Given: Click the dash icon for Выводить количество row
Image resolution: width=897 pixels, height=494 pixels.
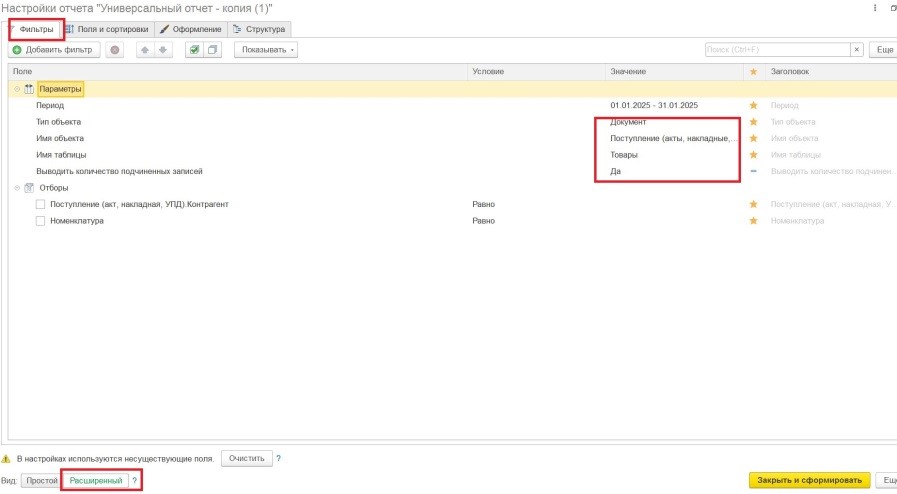Looking at the screenshot, I should click(x=753, y=171).
